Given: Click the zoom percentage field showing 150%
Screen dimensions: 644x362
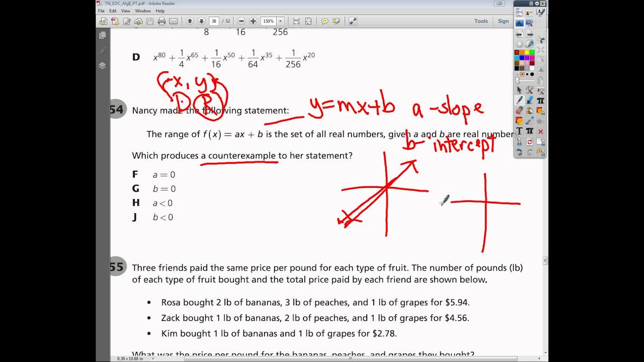Looking at the screenshot, I should (x=269, y=21).
